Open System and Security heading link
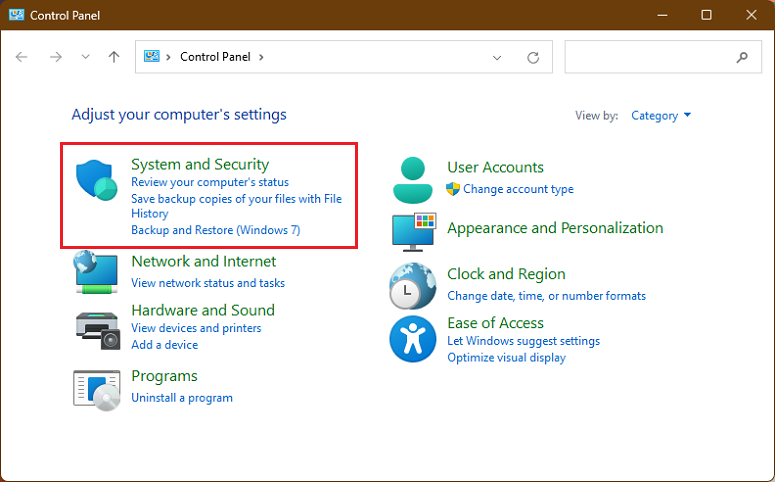Viewport: 775px width, 482px height. [x=200, y=164]
